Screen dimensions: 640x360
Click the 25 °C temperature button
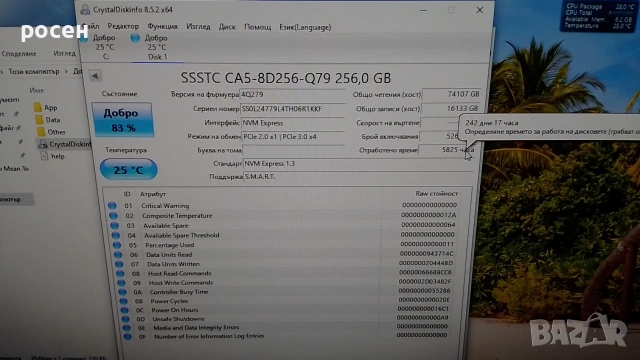(x=129, y=169)
